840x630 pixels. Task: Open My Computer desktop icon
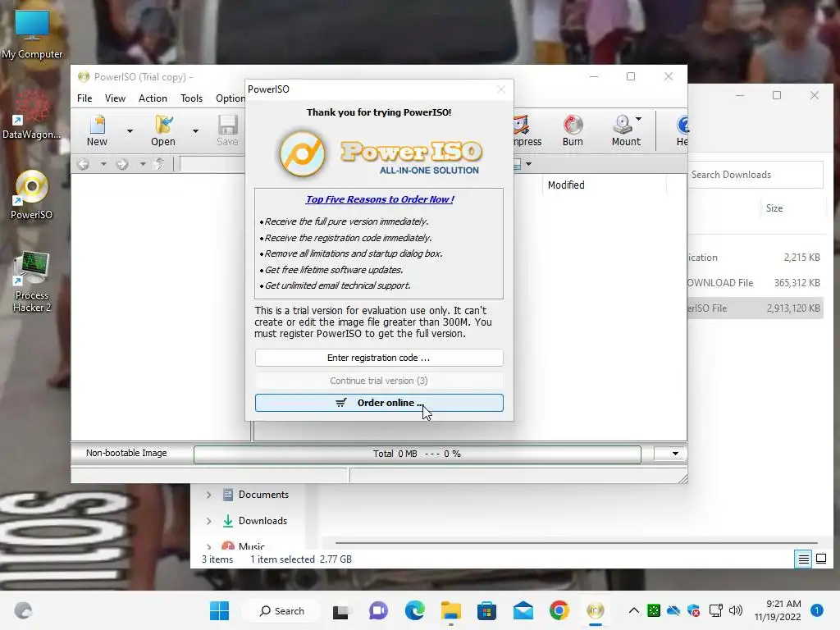coord(32,34)
